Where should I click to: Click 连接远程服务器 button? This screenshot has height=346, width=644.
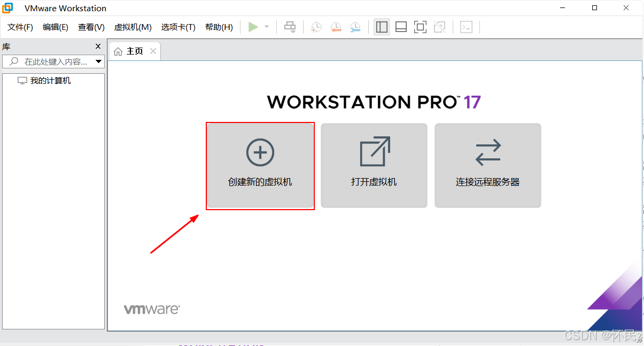click(x=488, y=166)
